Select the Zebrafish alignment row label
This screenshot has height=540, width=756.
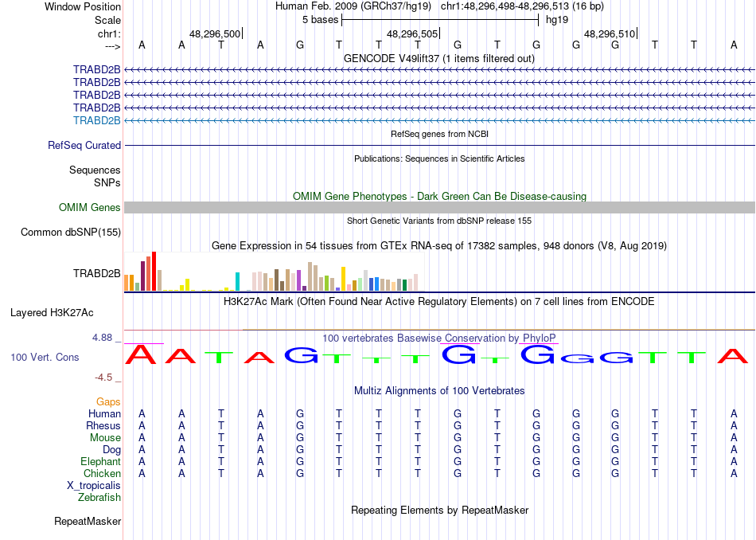99,498
